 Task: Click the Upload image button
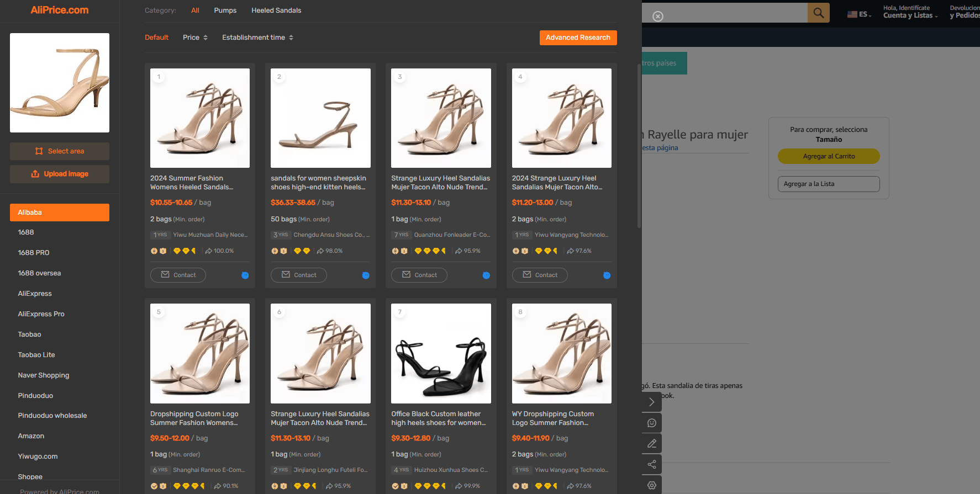point(60,174)
